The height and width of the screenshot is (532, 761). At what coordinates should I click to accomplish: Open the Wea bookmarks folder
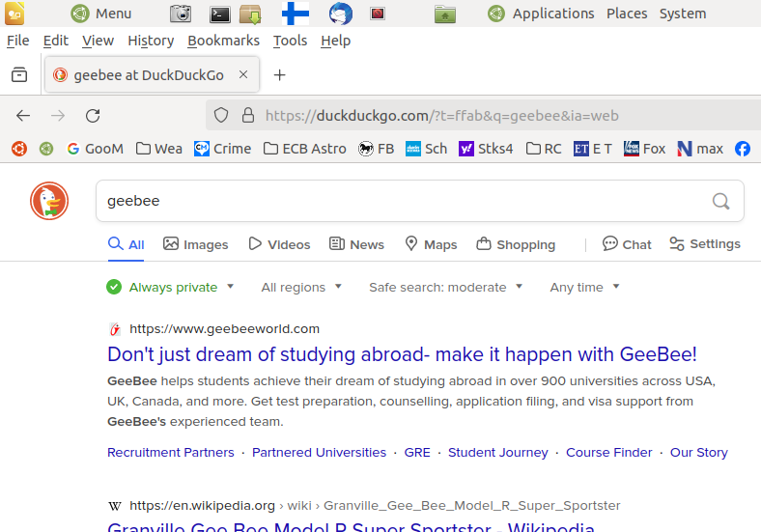[159, 149]
